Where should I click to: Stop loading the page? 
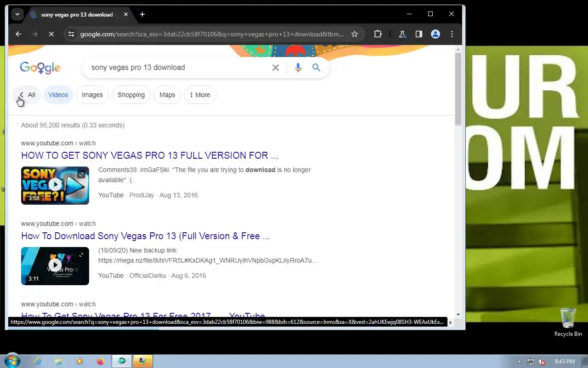pyautogui.click(x=51, y=34)
